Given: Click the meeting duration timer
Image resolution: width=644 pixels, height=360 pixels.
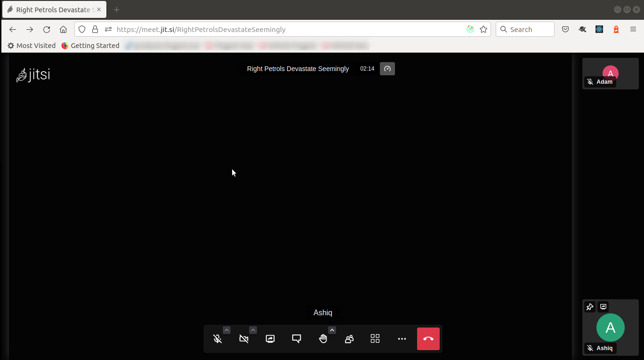Looking at the screenshot, I should click(x=367, y=68).
